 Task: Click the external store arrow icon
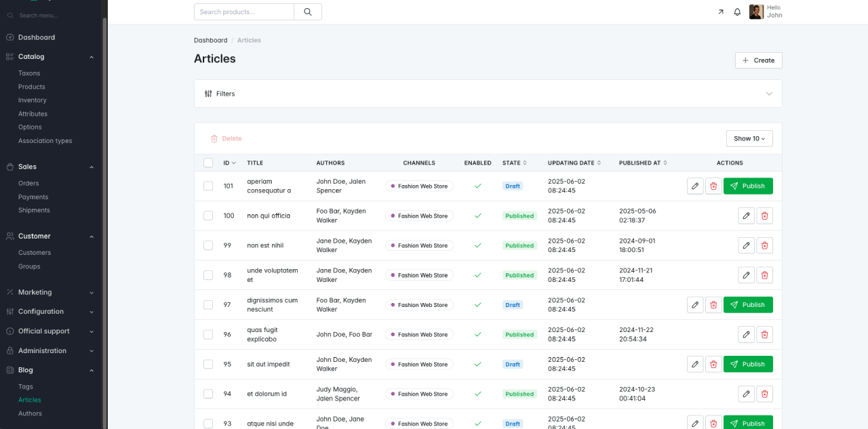[720, 12]
